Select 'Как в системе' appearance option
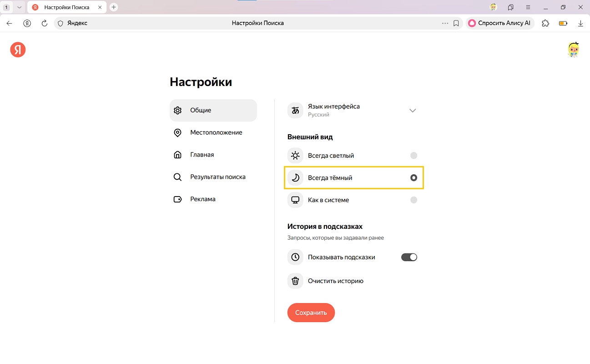 [414, 200]
